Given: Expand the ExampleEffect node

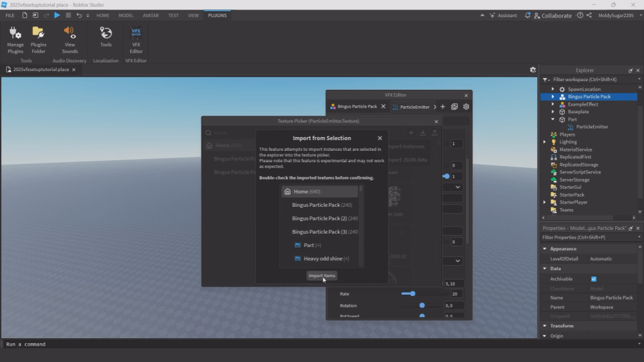Looking at the screenshot, I should (553, 104).
